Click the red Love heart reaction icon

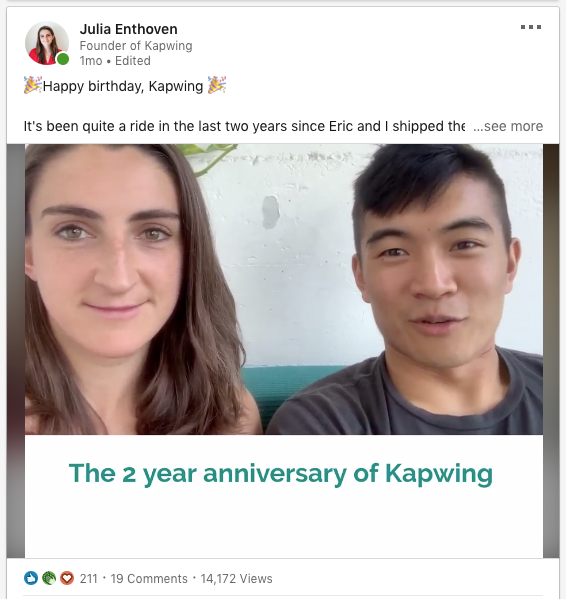[67, 578]
